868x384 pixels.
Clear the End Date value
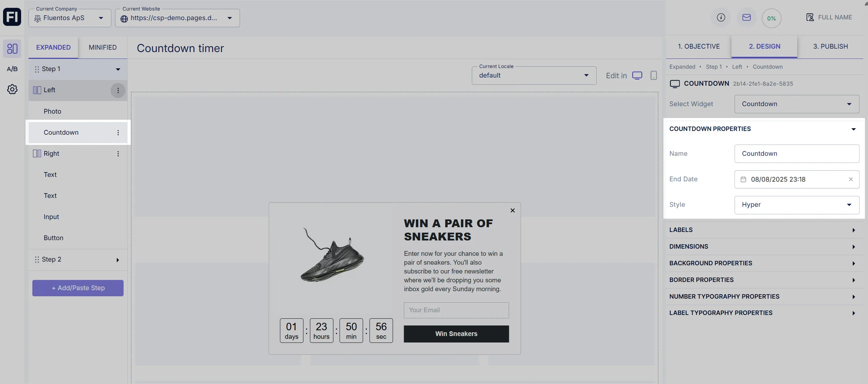(x=851, y=179)
